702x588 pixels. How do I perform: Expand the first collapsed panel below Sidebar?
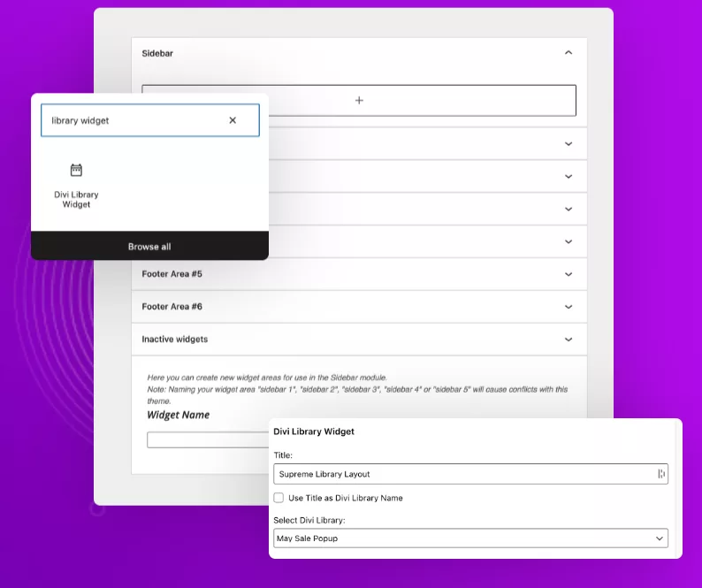coord(568,144)
